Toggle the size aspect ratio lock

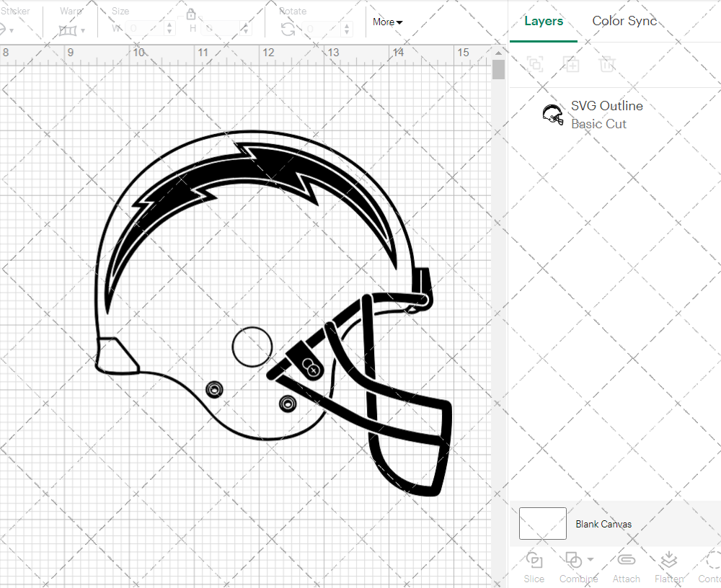coord(191,14)
